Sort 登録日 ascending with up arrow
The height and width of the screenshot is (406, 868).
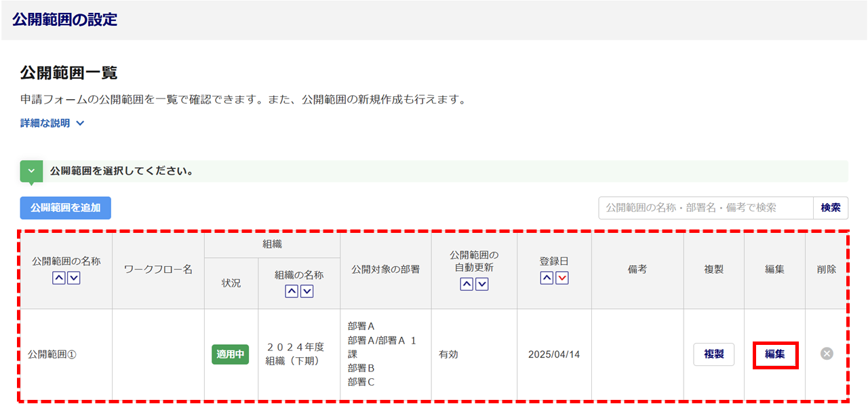pyautogui.click(x=547, y=278)
